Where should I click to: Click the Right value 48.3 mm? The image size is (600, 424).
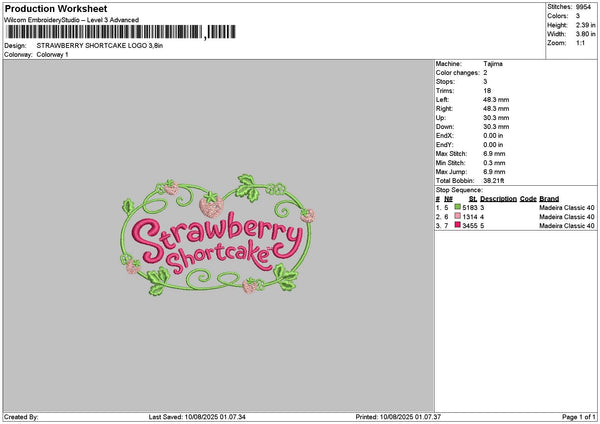click(496, 109)
